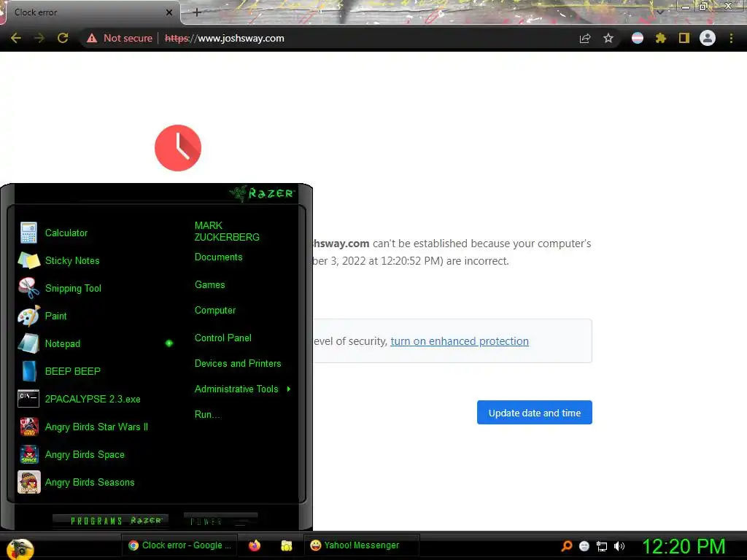Open BEEP BEEP blue icon

point(28,371)
